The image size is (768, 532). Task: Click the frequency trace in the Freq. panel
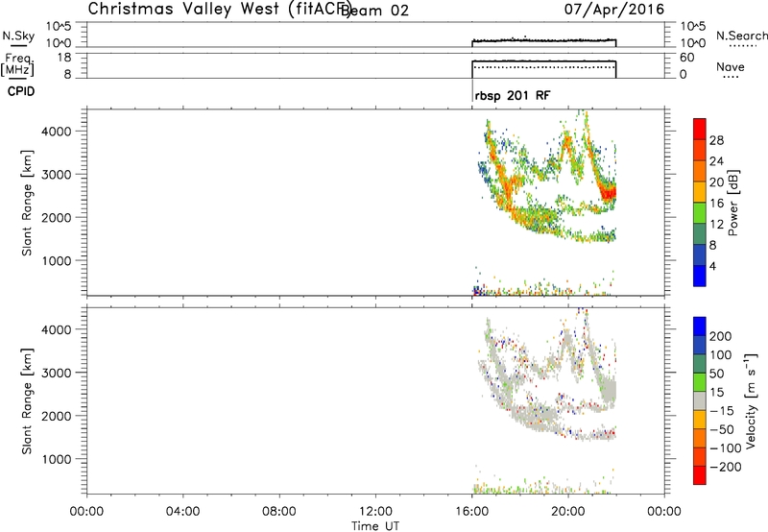543,60
